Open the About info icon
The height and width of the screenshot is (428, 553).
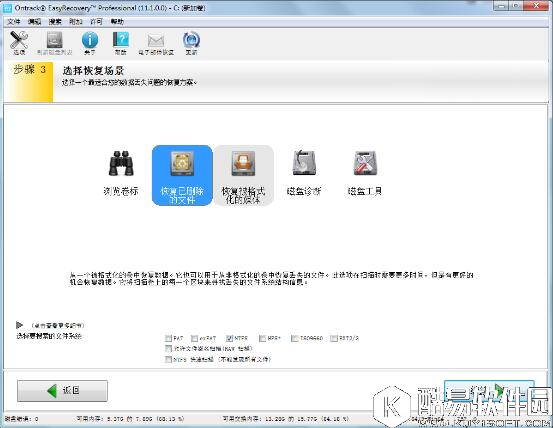point(90,43)
